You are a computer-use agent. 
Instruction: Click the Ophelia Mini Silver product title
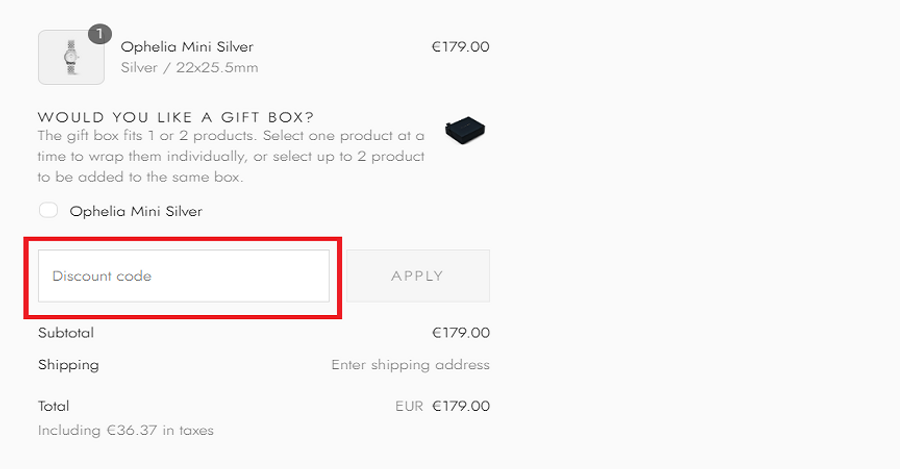coord(187,47)
